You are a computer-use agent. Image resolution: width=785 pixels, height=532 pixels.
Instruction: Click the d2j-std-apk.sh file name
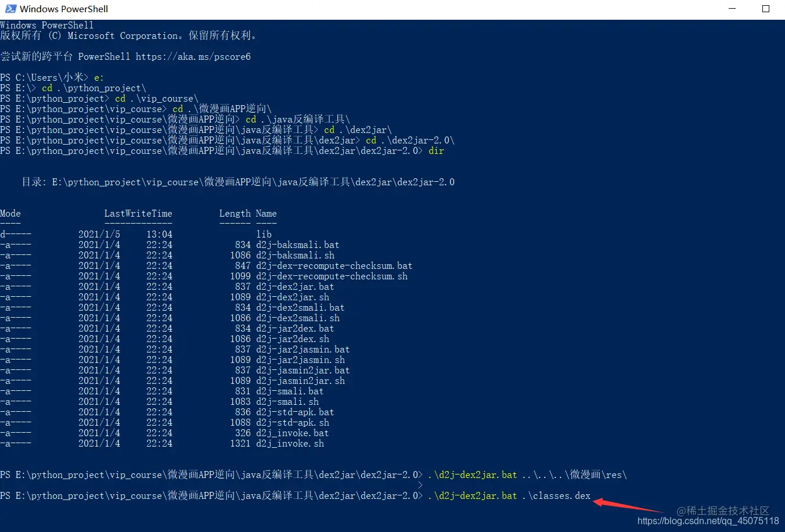tap(293, 423)
